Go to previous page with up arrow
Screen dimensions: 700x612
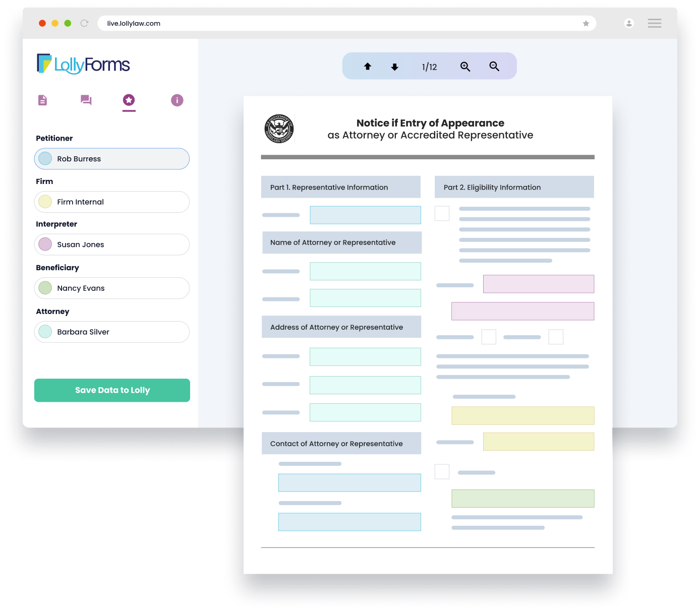click(x=368, y=67)
